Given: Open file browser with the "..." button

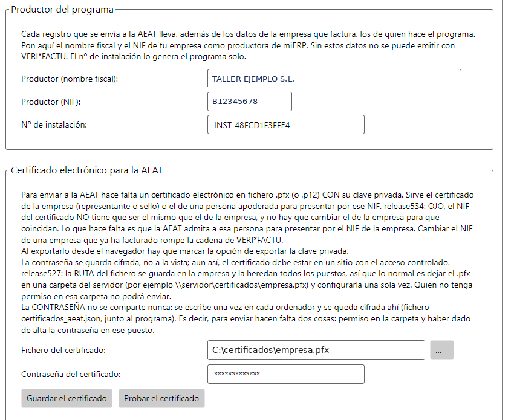Looking at the screenshot, I should (x=442, y=350).
